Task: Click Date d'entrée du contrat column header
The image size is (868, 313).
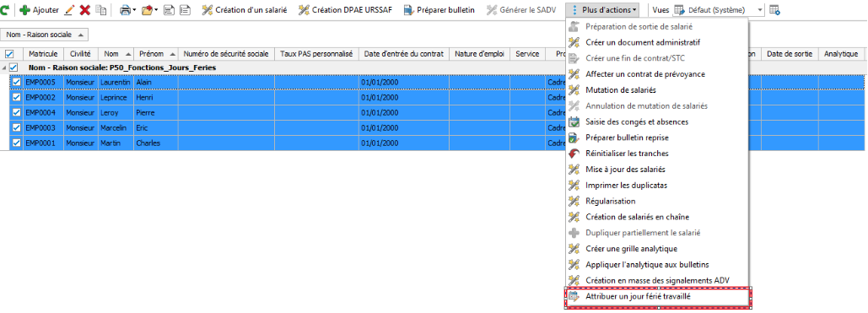Action: coord(403,54)
